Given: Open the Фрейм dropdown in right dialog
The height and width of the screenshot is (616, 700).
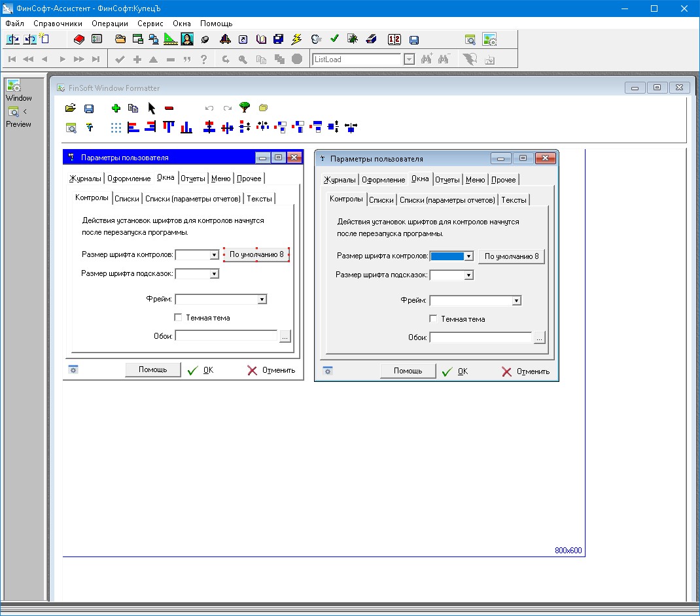Looking at the screenshot, I should coord(516,301).
